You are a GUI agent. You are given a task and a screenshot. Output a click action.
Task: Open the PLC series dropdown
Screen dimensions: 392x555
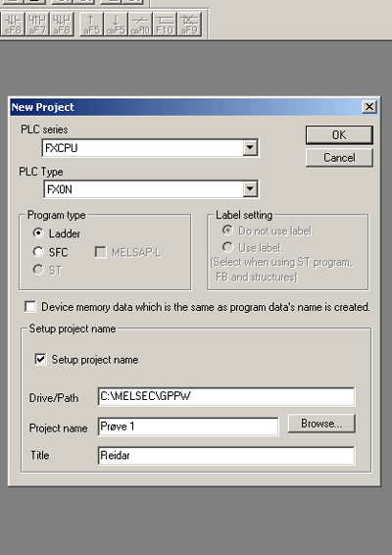point(250,147)
